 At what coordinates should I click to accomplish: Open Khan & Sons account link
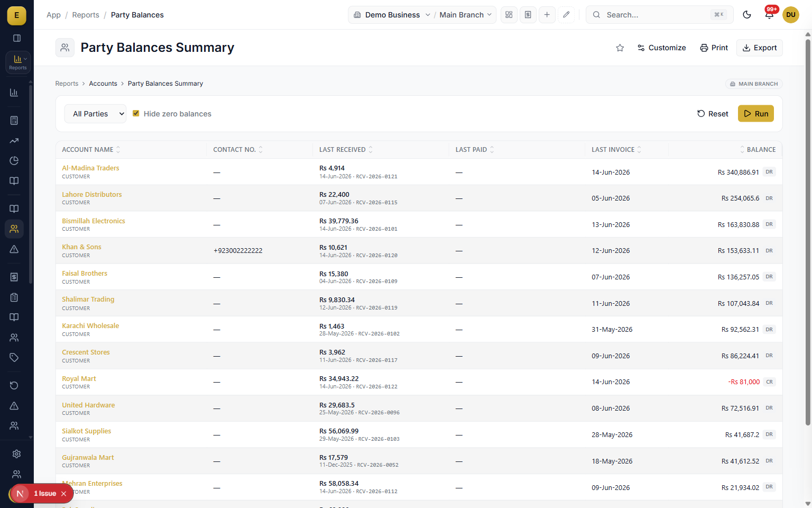click(x=81, y=247)
